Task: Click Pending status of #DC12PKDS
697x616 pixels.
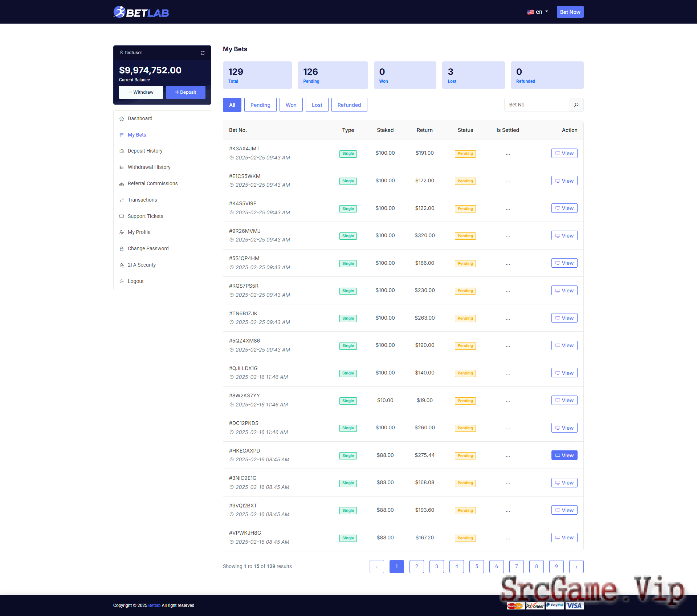Action: 465,428
